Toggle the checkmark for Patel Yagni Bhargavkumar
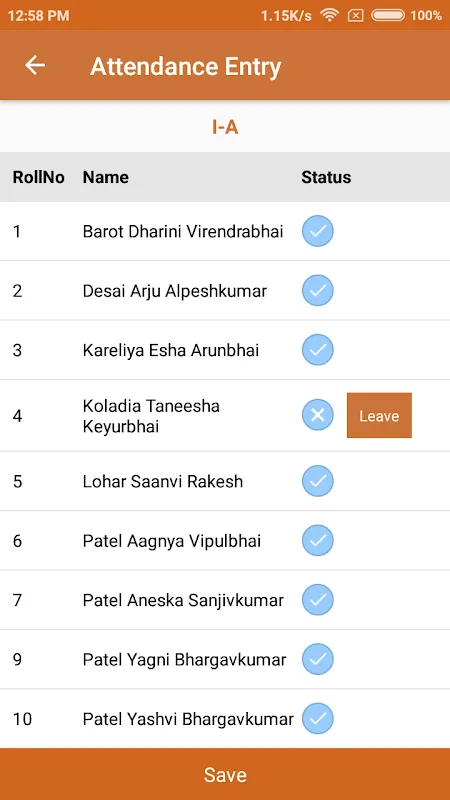The height and width of the screenshot is (800, 450). pos(317,659)
